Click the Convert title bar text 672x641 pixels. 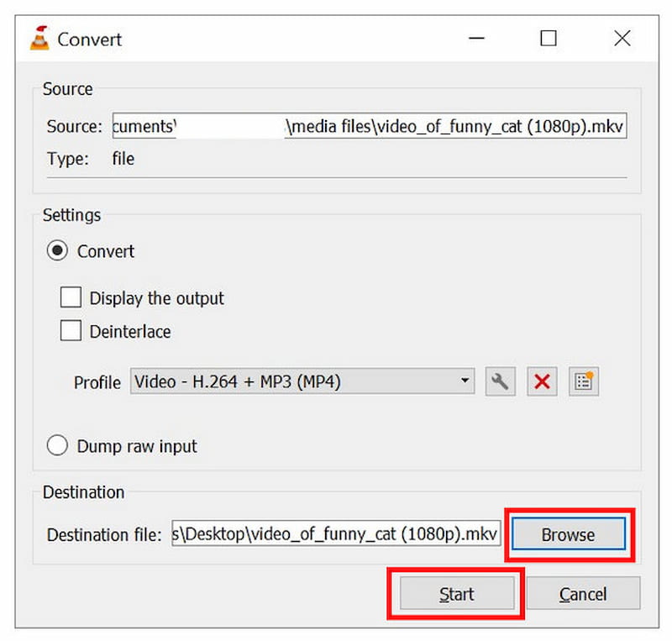[x=89, y=39]
